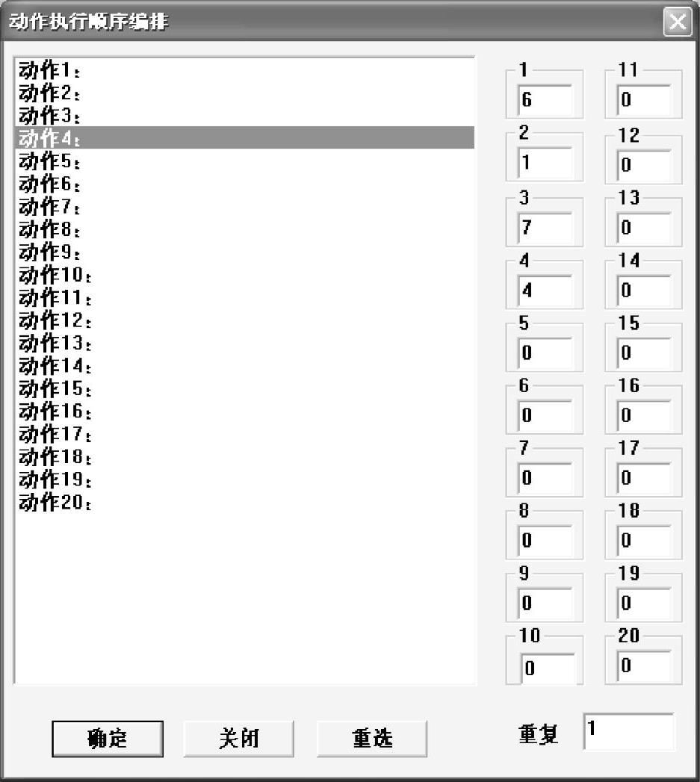
Task: Focus sequence field 2 containing 1
Action: click(545, 163)
